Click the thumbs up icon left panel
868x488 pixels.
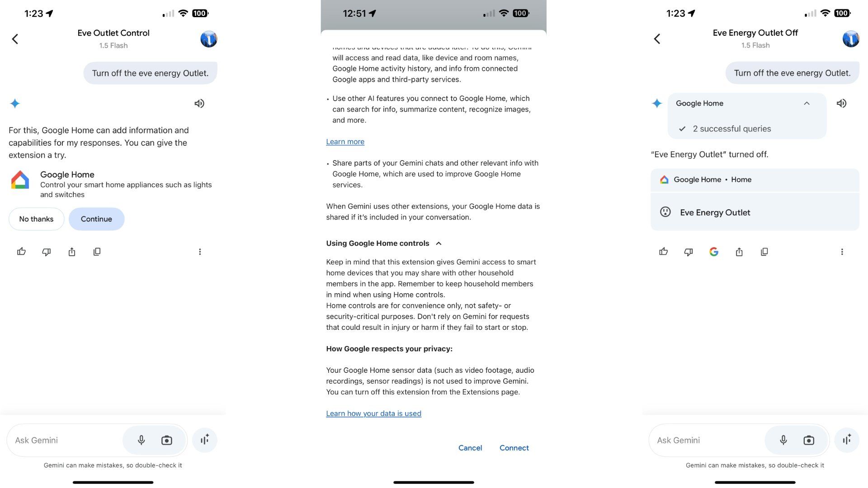tap(21, 251)
